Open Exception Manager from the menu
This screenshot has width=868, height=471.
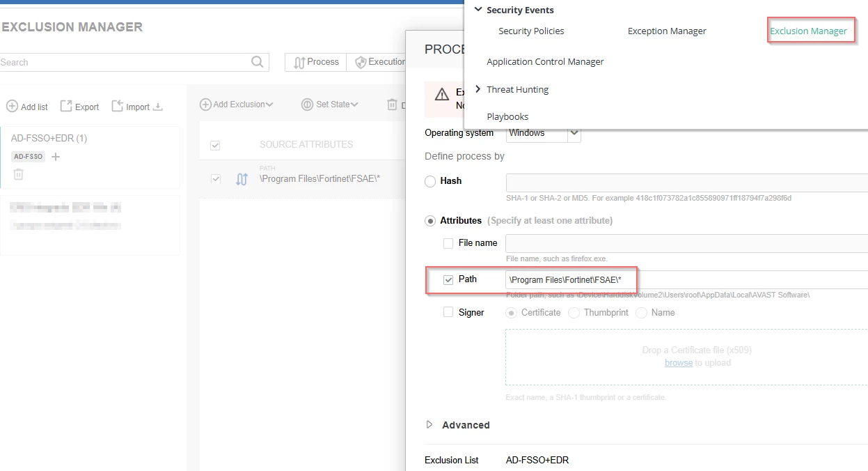[667, 31]
